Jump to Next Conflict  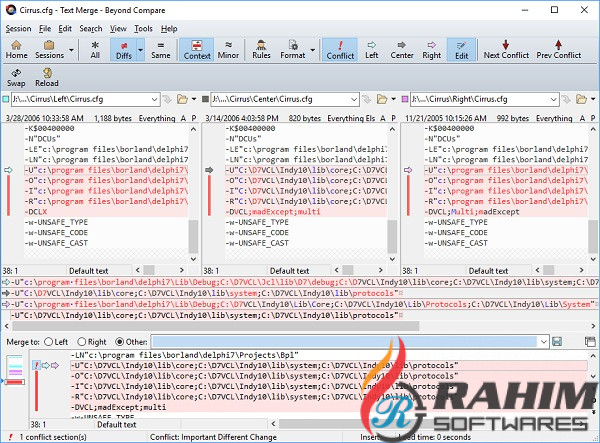[x=506, y=50]
